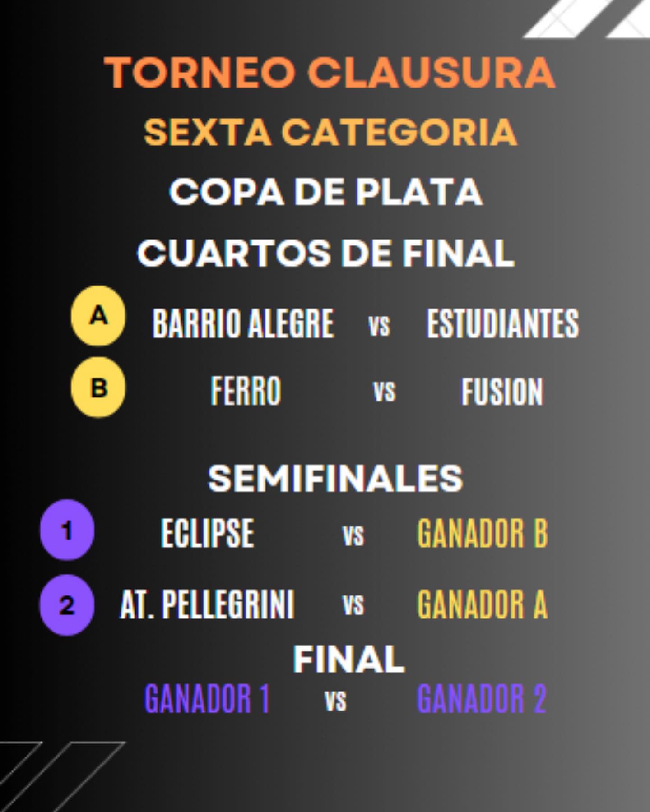Select the CUARTOS DE FINAL heading

click(x=326, y=253)
